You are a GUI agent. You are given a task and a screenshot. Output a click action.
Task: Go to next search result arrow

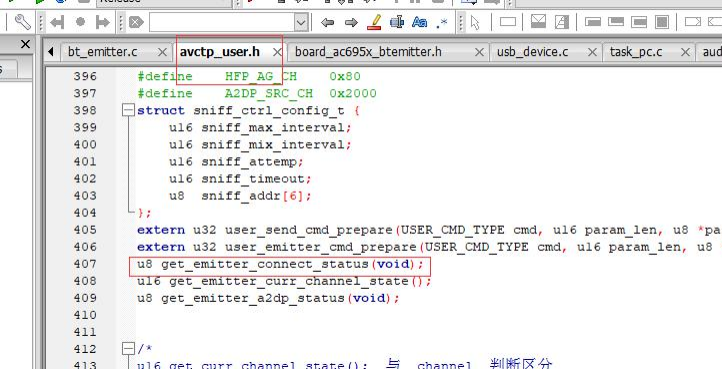(351, 22)
